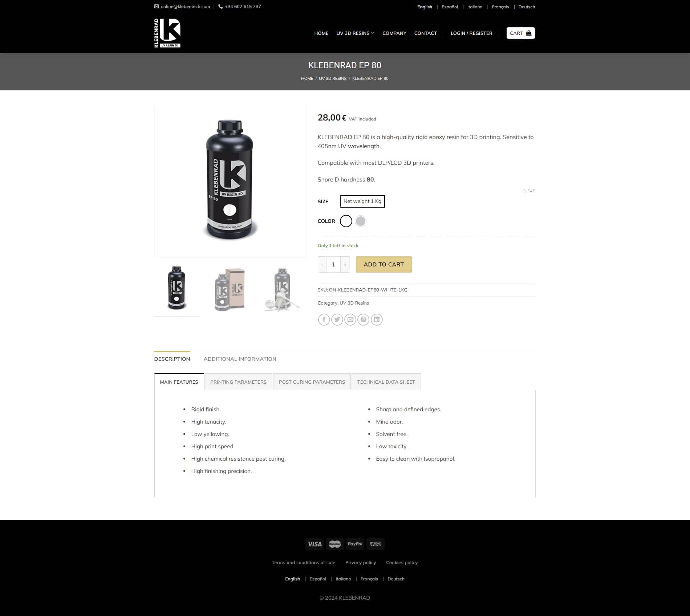Open the Klebenrad logo homepage

(167, 33)
